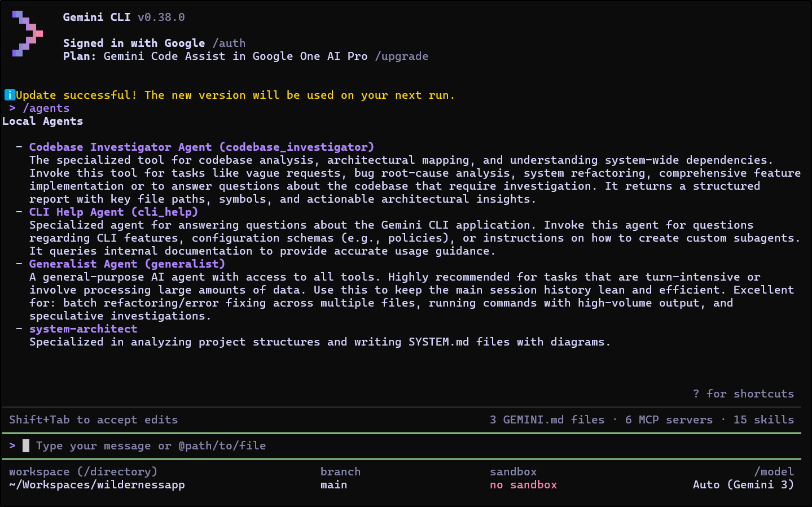Select the Codebase Investigator Agent heading
The height and width of the screenshot is (507, 812).
201,147
